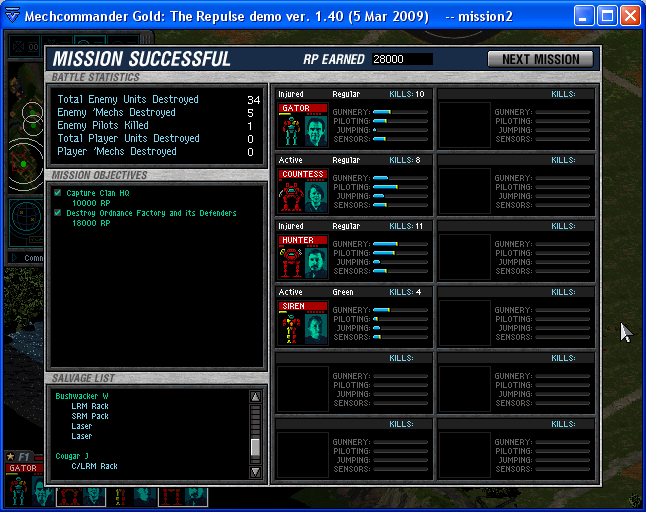Maximize the Mechcommander window
The width and height of the screenshot is (646, 512).
pos(607,16)
